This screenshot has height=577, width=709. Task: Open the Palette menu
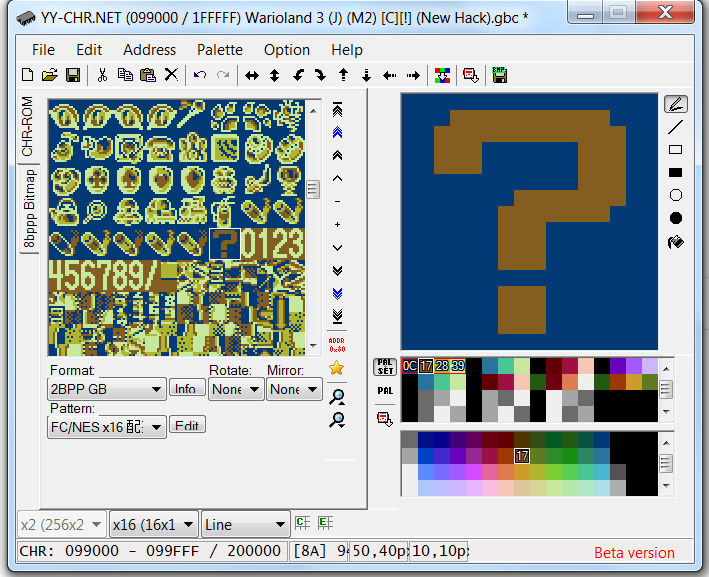[x=220, y=50]
